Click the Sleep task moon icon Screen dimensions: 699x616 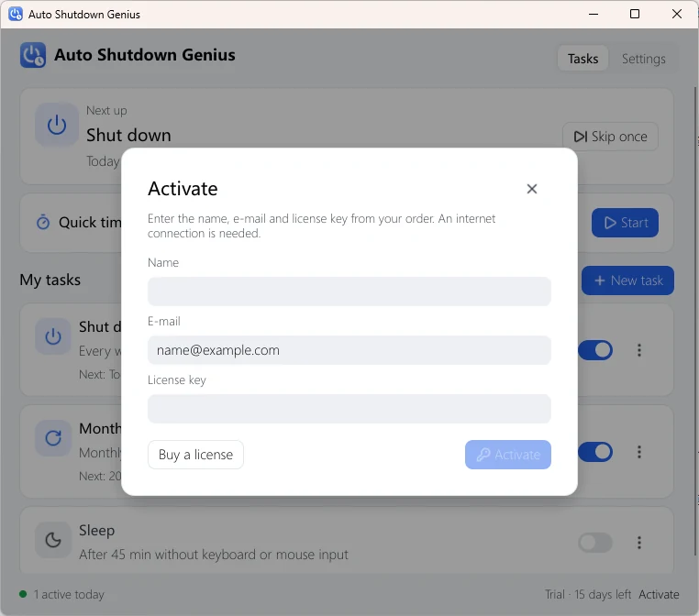(x=53, y=540)
